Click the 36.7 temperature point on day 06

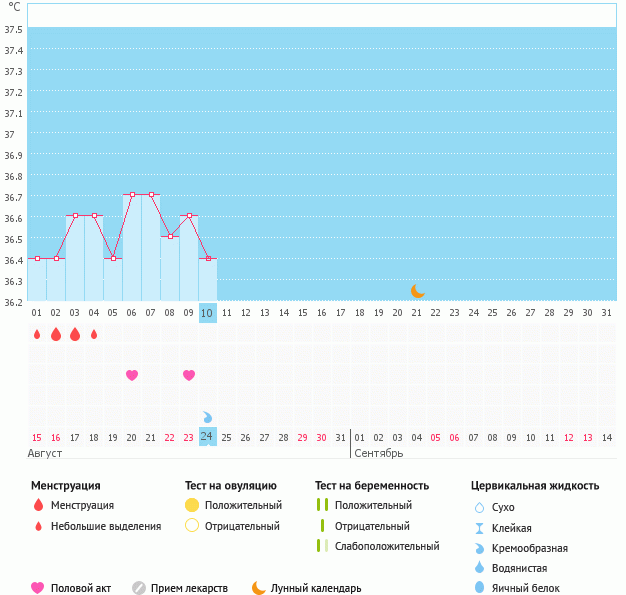pyautogui.click(x=132, y=194)
